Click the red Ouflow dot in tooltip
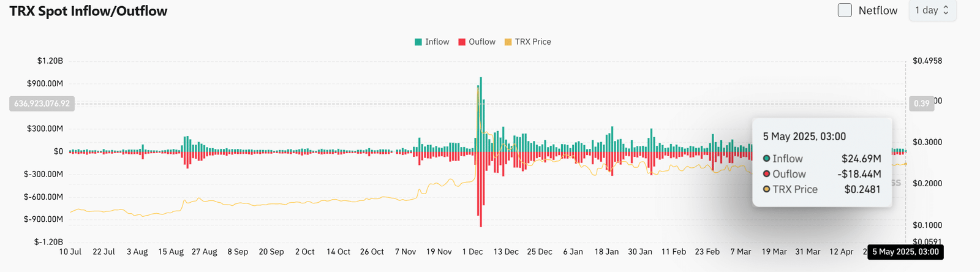This screenshot has width=980, height=272. click(x=766, y=174)
